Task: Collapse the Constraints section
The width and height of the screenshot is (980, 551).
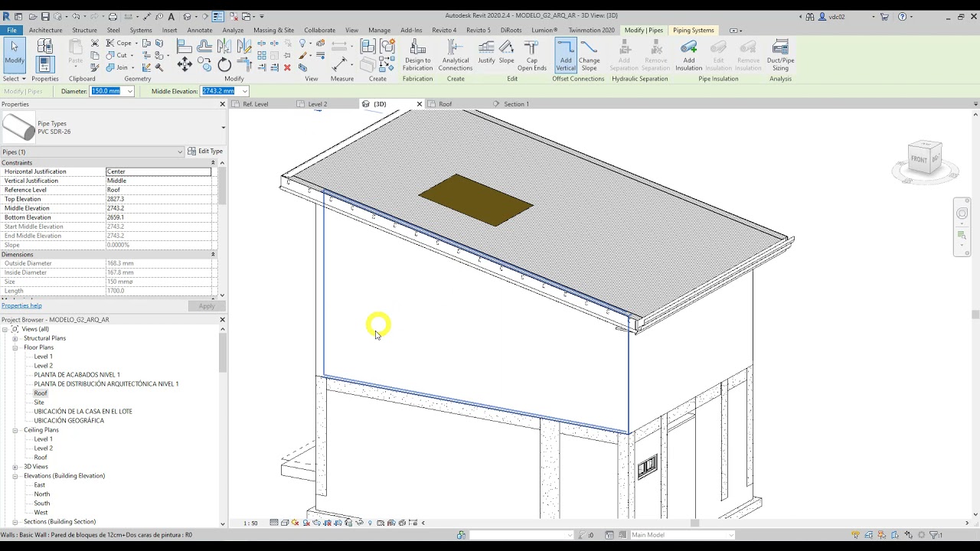Action: (213, 162)
